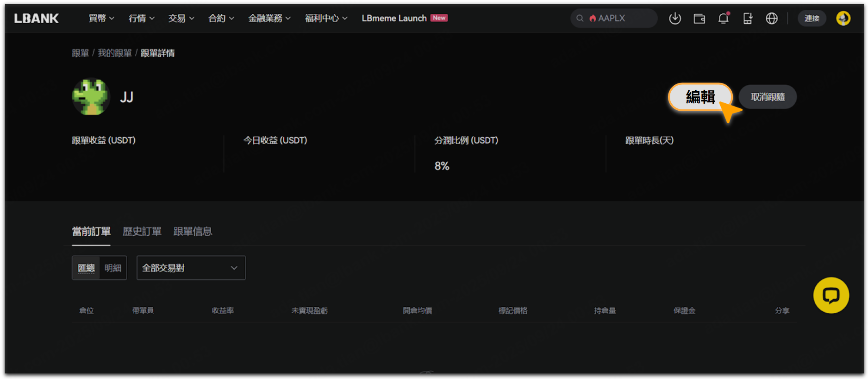Expand the 買幣 menu
This screenshot has height=379, width=868.
click(101, 19)
